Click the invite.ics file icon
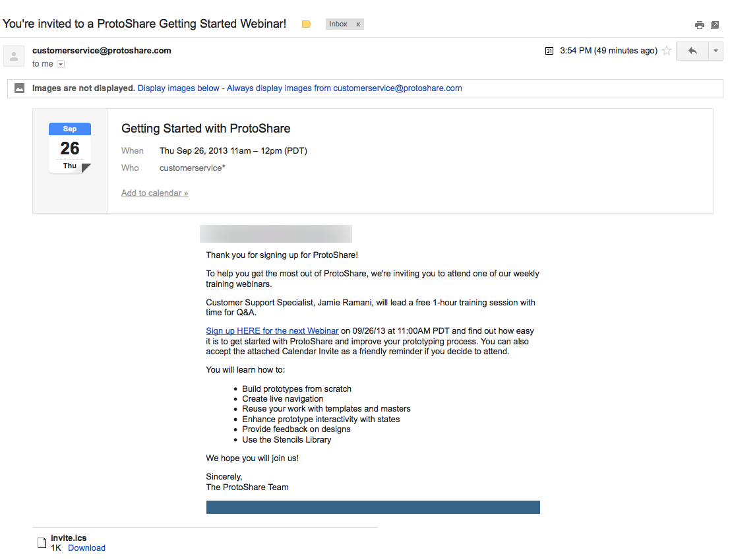This screenshot has width=730, height=560. pos(42,543)
